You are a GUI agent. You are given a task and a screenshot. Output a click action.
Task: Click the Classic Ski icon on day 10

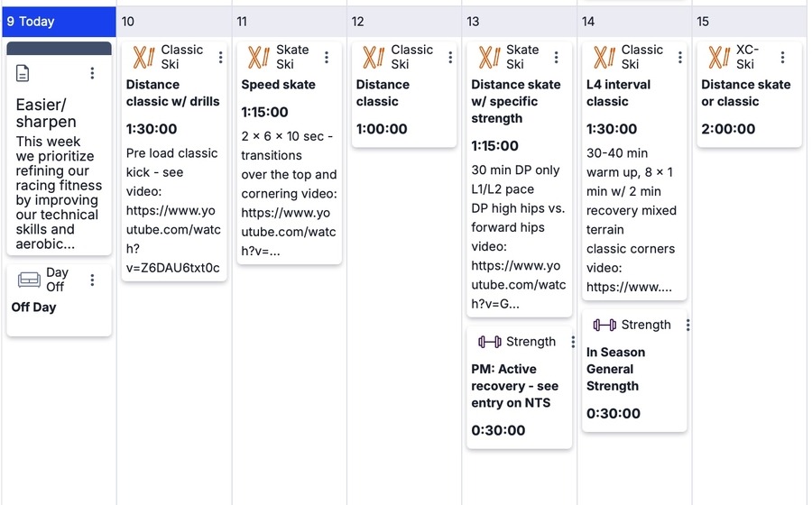click(x=143, y=58)
